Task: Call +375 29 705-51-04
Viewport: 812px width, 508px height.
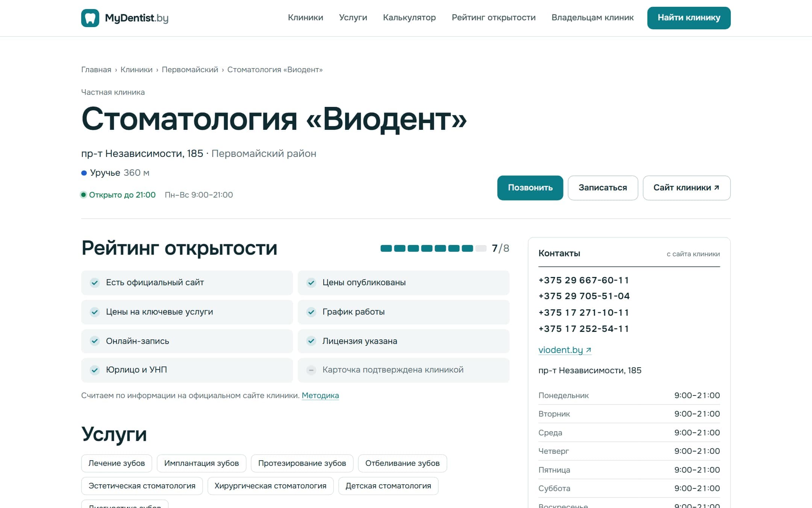Action: point(584,296)
